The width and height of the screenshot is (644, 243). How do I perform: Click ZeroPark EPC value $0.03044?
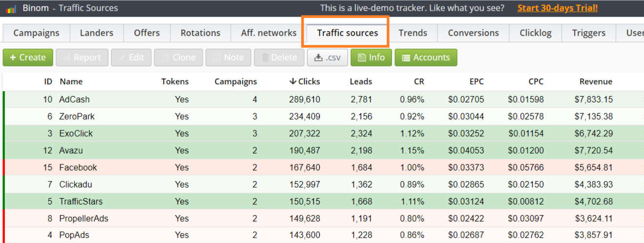tap(466, 117)
